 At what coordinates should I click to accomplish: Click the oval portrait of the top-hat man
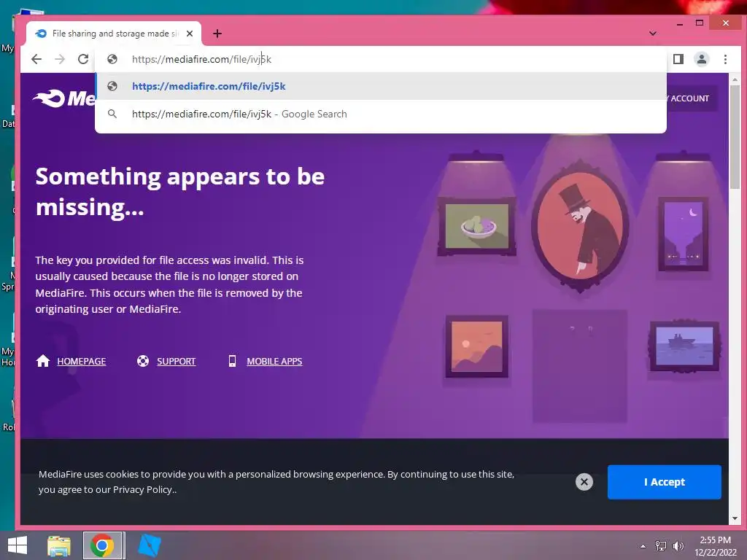coord(580,227)
